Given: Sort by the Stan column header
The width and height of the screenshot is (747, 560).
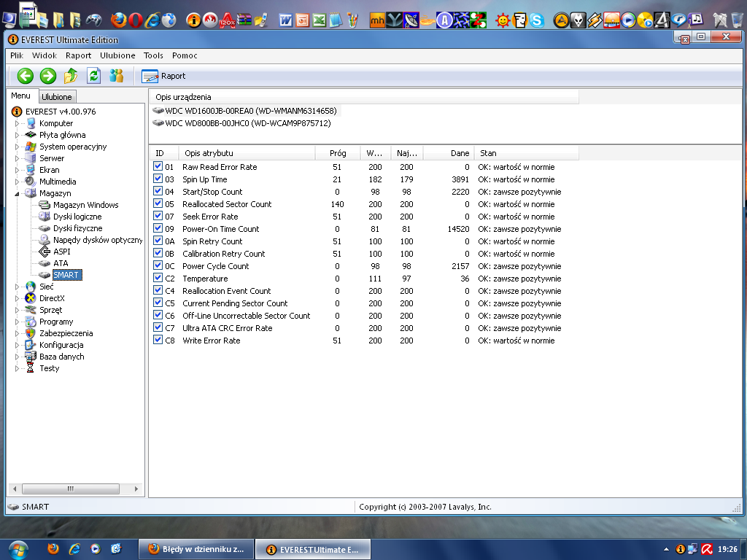Looking at the screenshot, I should tap(527, 153).
